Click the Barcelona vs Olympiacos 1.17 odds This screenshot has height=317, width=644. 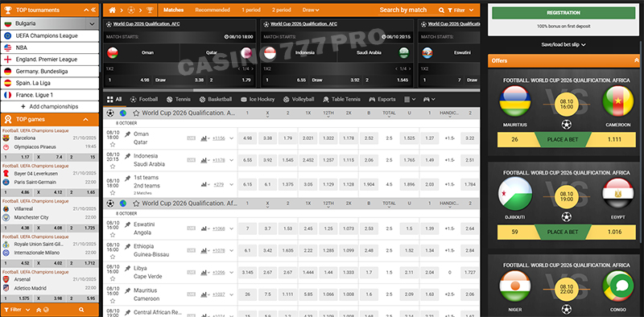(18, 157)
